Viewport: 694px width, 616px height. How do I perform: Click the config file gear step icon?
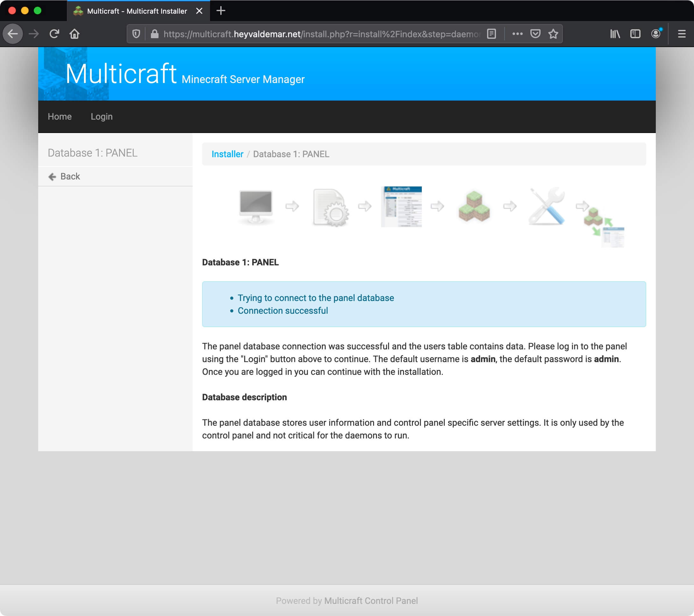click(x=330, y=207)
